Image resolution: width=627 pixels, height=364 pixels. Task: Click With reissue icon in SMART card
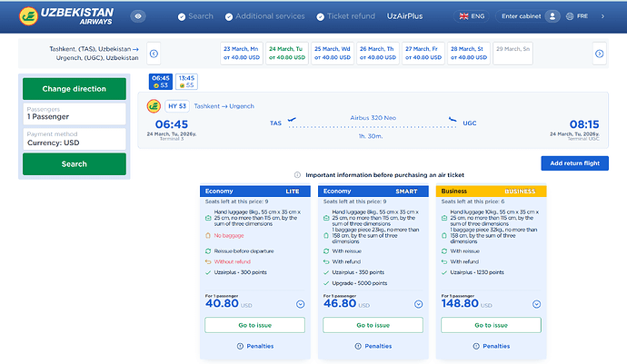point(326,251)
